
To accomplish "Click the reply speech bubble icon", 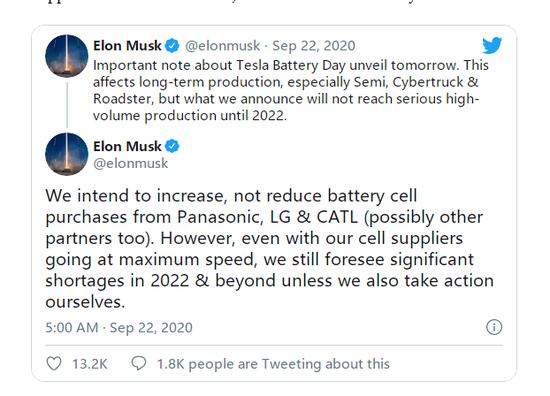I will [x=139, y=363].
